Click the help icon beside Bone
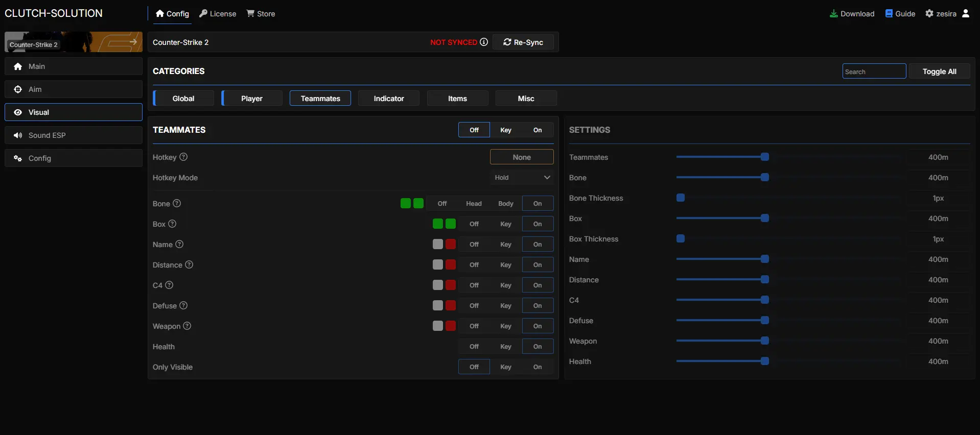The height and width of the screenshot is (435, 980). point(177,203)
